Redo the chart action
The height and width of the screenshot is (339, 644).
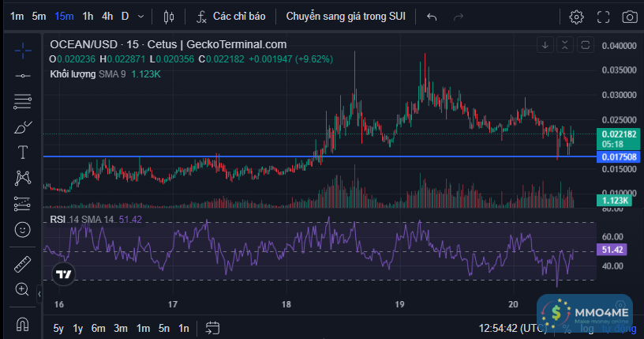[x=459, y=17]
